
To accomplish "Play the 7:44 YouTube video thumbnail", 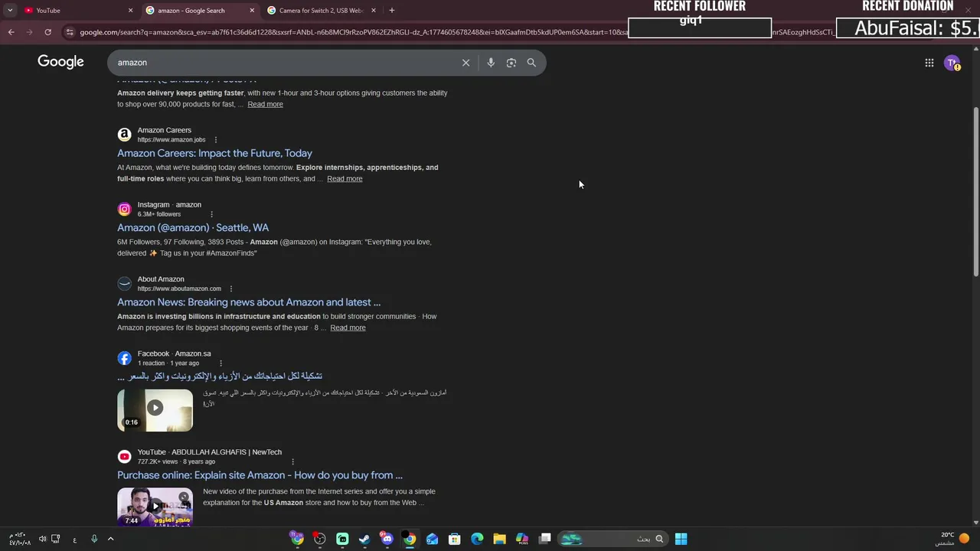I will coord(155,507).
